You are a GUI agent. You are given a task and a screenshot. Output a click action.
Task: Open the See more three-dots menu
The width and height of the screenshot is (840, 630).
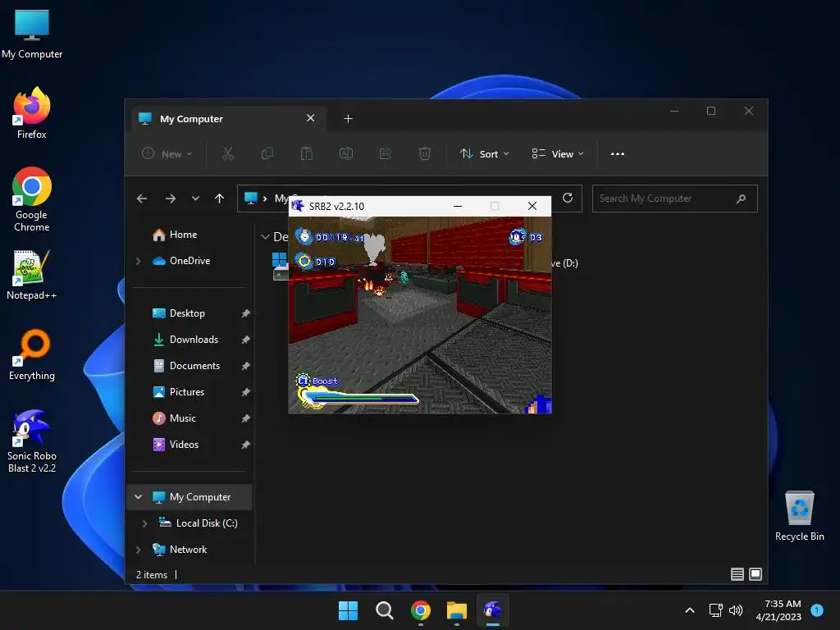click(617, 153)
